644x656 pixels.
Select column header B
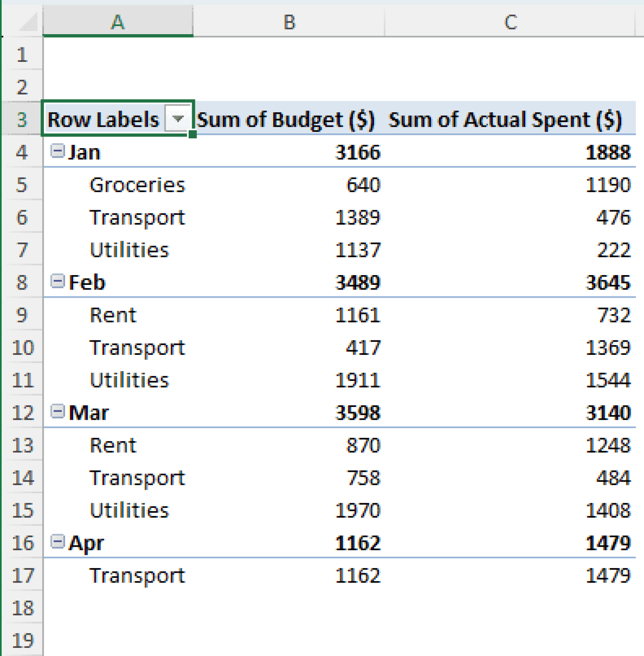[289, 22]
